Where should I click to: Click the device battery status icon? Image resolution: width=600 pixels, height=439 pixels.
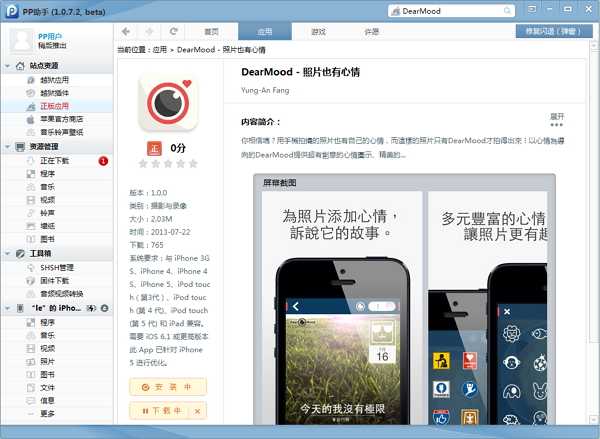(x=91, y=308)
